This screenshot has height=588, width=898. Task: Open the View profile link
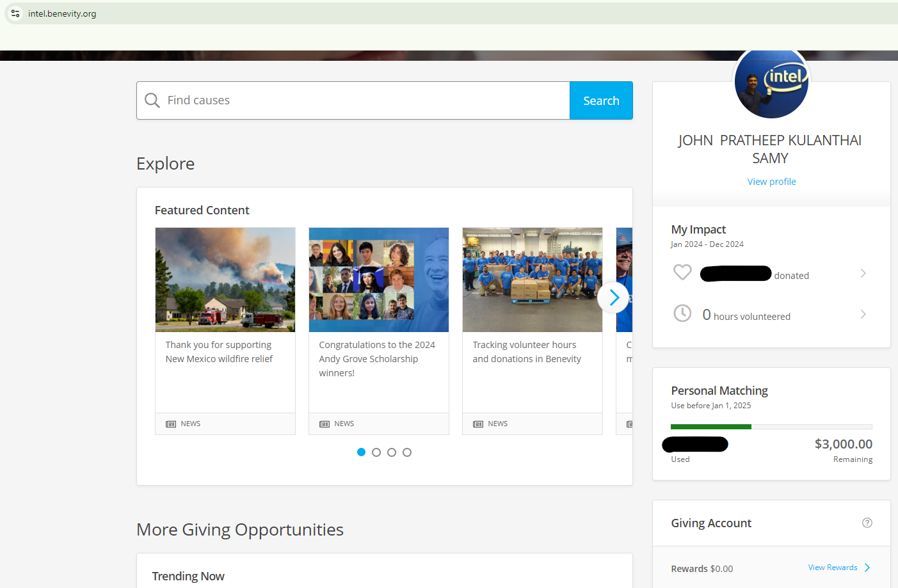click(x=771, y=182)
